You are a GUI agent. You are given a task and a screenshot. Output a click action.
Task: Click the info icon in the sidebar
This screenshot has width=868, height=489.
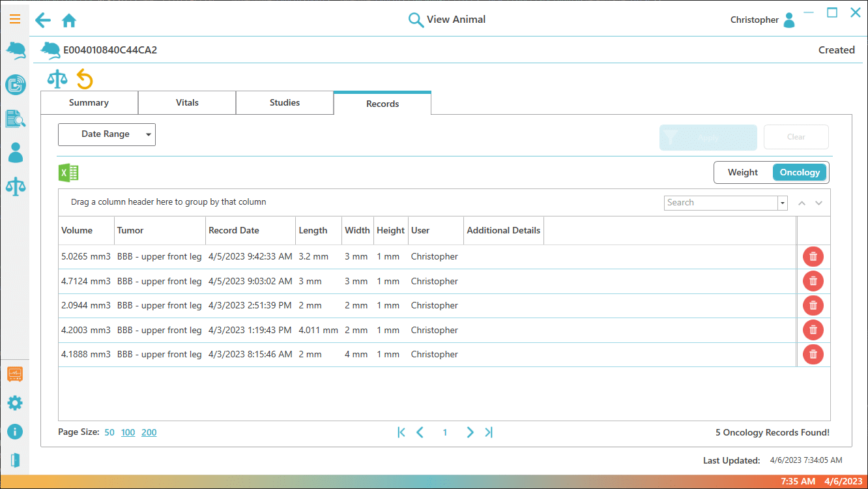coord(14,432)
